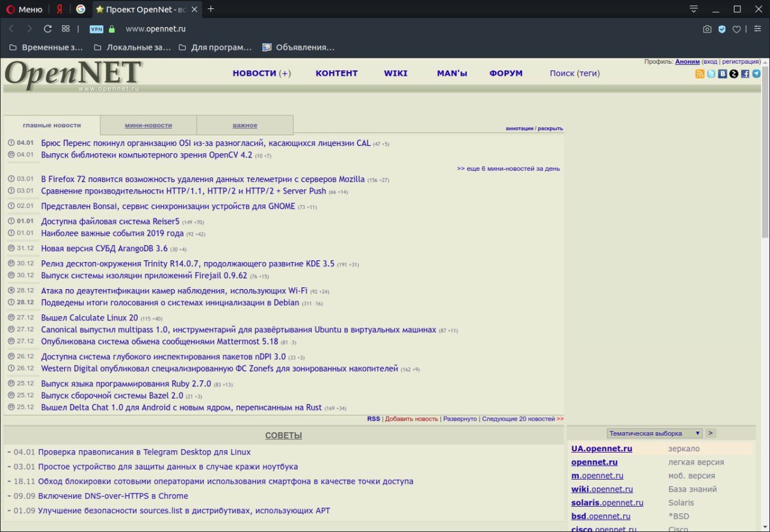Open the MAN'ы section
770x532 pixels.
click(452, 73)
